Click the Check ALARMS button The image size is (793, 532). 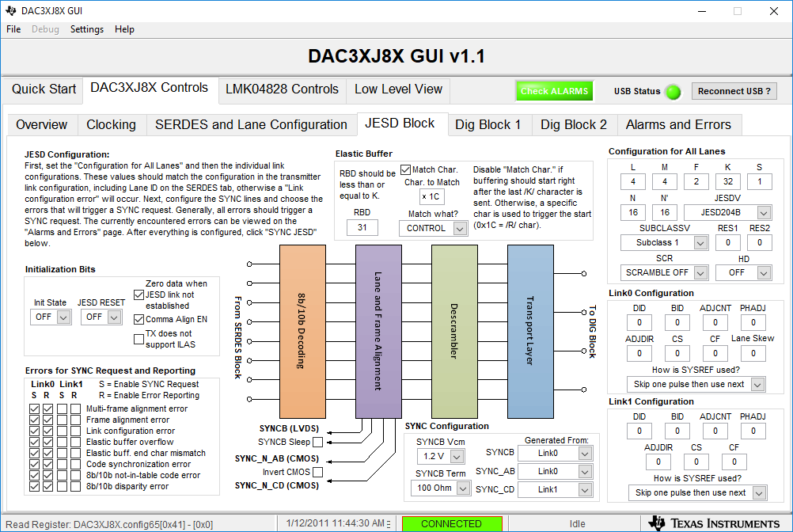554,92
